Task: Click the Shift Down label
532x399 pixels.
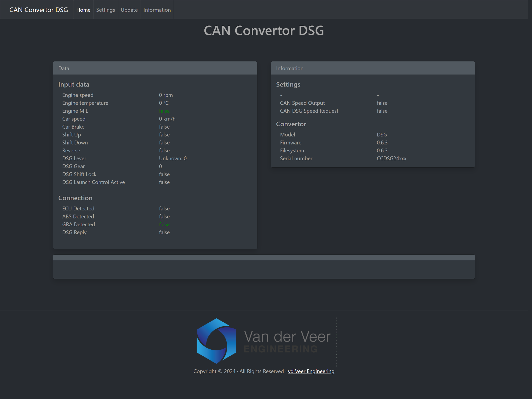Action: (x=75, y=143)
